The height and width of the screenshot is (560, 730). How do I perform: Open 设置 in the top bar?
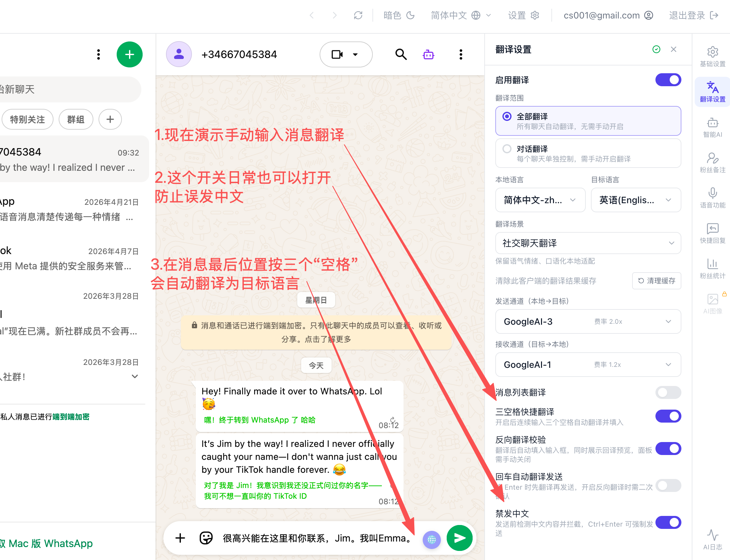click(523, 15)
